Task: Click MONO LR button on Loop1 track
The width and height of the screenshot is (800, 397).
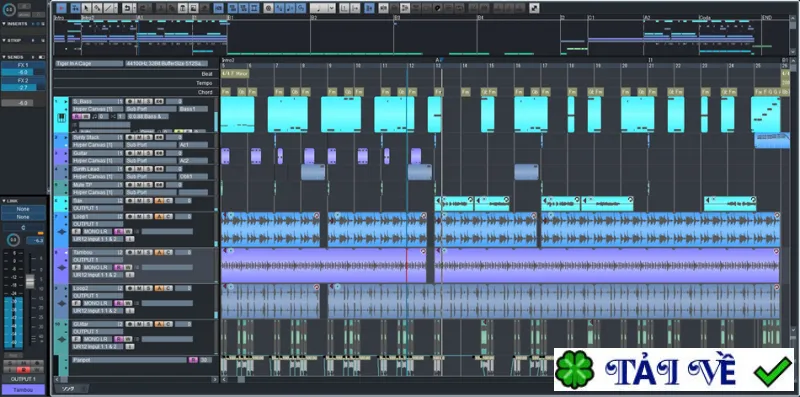Action: (98, 232)
